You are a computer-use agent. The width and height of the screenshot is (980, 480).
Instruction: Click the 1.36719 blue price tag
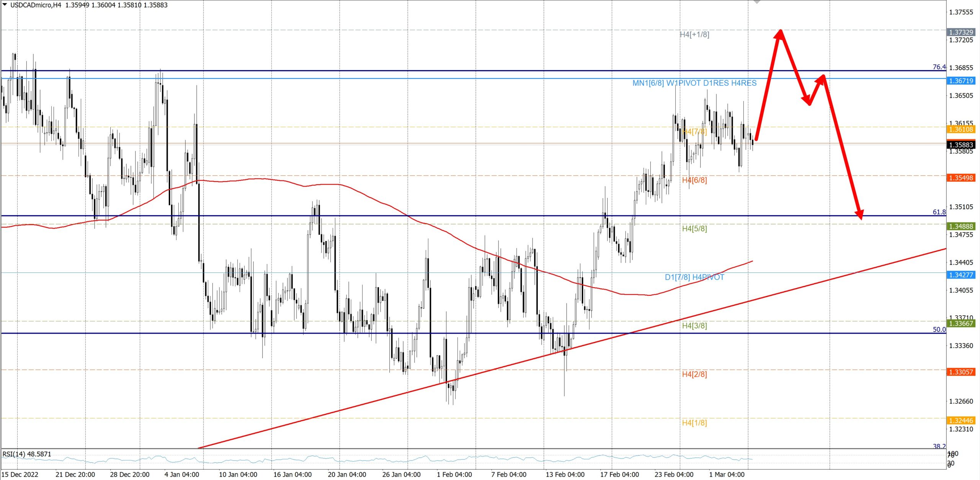pos(961,81)
